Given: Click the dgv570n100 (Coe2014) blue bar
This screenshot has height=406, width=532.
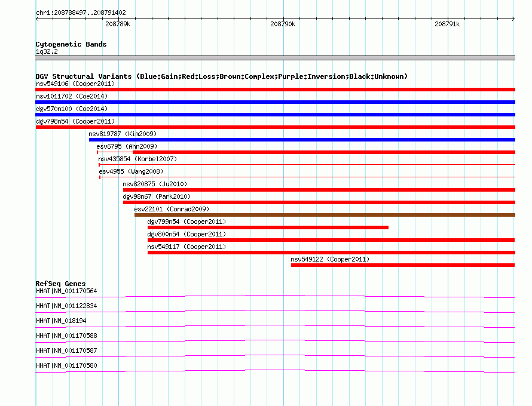Looking at the screenshot, I should tap(275, 115).
